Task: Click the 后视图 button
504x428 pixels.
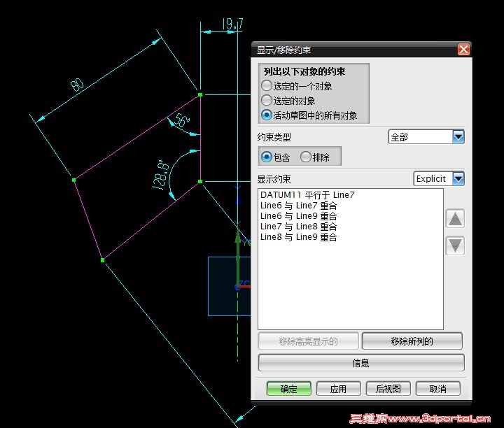Action: pyautogui.click(x=388, y=389)
